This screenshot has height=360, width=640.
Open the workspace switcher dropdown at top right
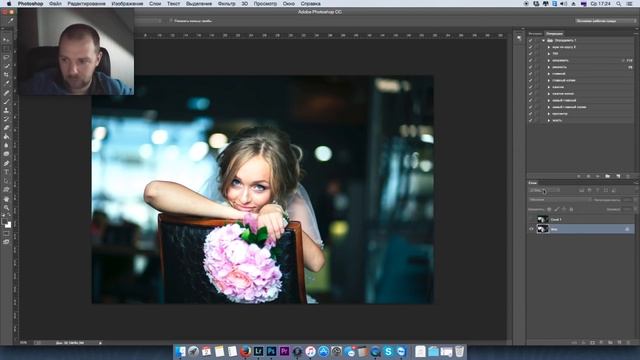(x=606, y=20)
